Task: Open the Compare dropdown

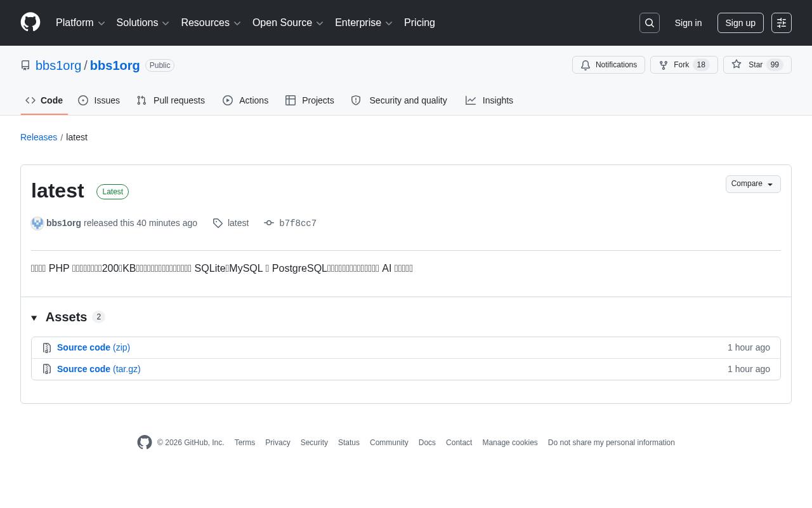Action: pos(753,184)
